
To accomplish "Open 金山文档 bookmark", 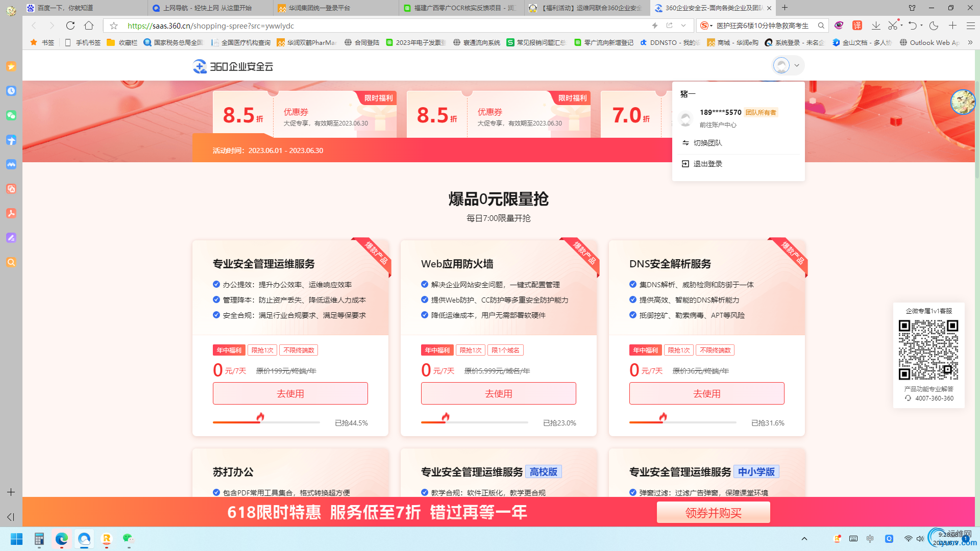I will (x=862, y=42).
